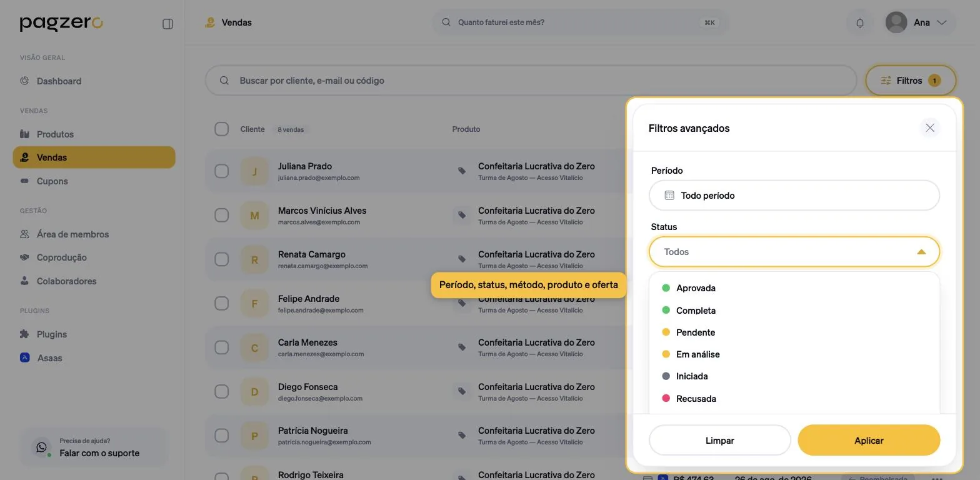Check Juliana Prado's row checkbox
This screenshot has width=980, height=480.
tap(221, 171)
